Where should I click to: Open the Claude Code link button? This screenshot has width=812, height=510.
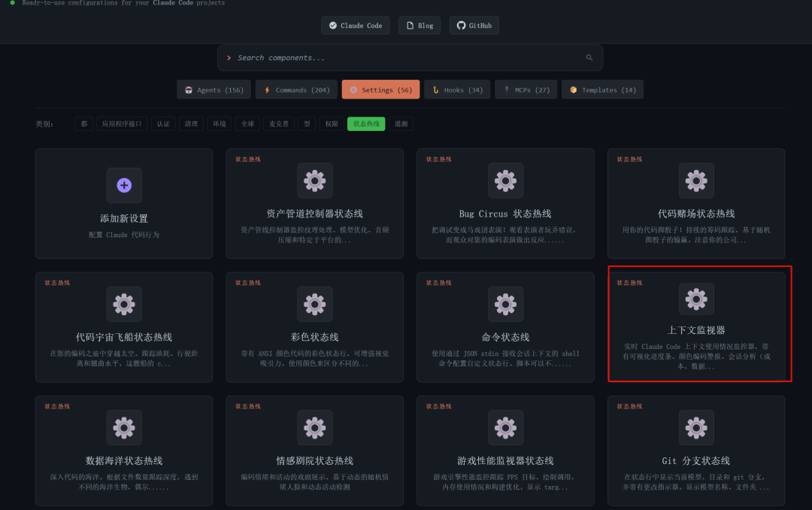(x=355, y=26)
